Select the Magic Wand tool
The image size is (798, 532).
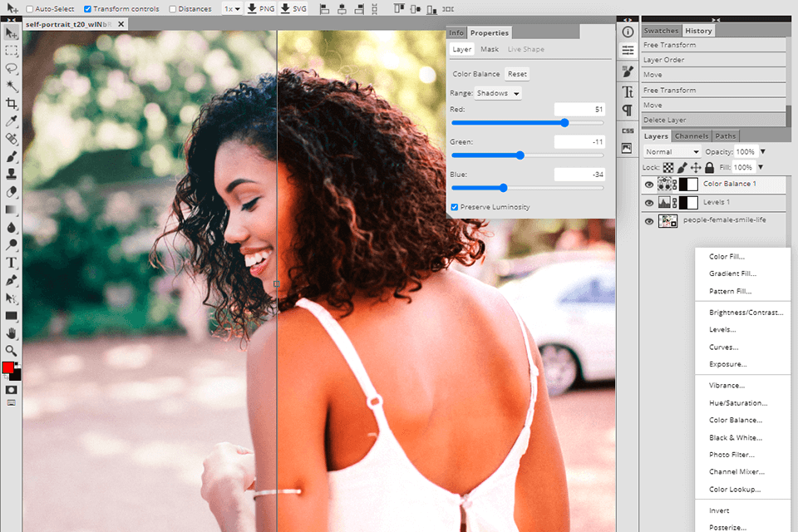[11, 86]
